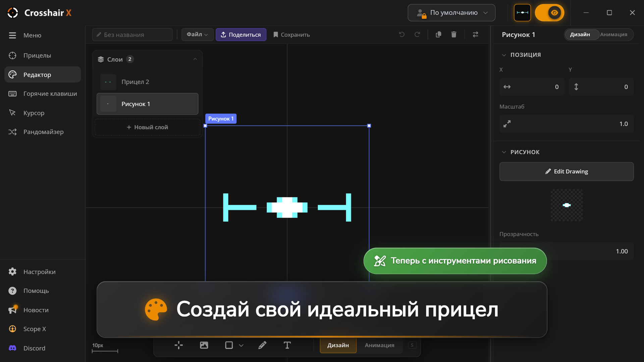This screenshot has width=644, height=362.
Task: Open the Редактор section
Action: 43,74
